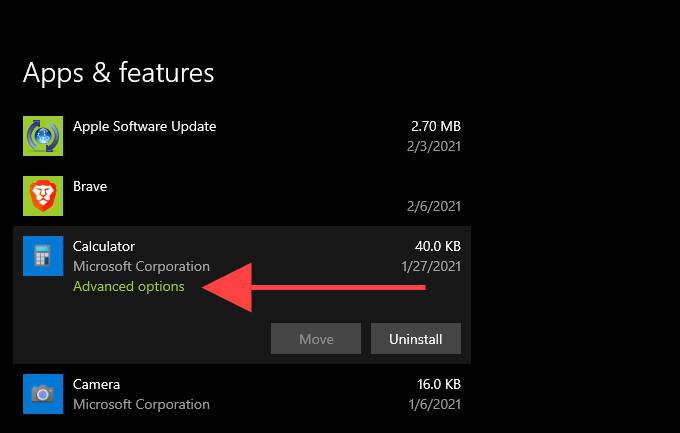Image resolution: width=680 pixels, height=433 pixels.
Task: Click the 1/6/2021 date for Camera
Action: coord(436,405)
